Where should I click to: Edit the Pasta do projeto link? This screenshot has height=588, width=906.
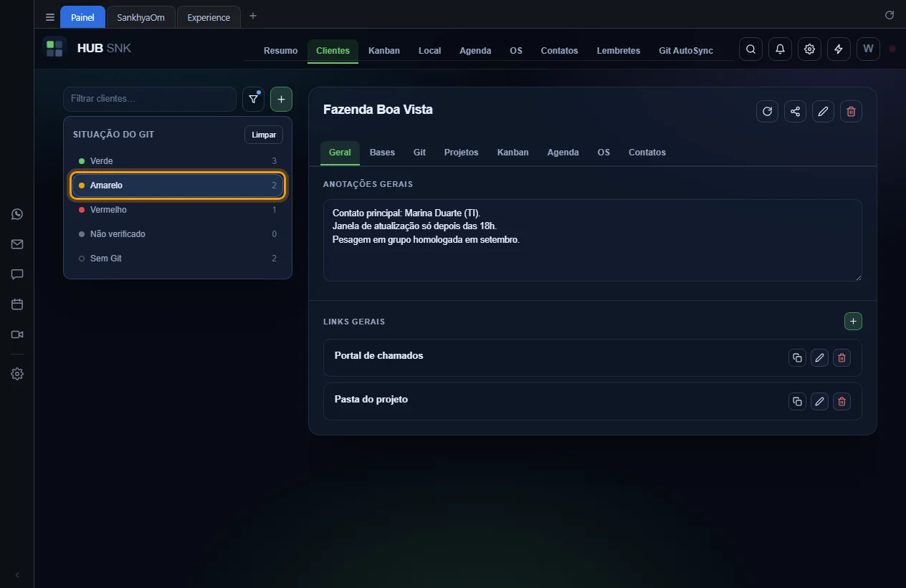(x=819, y=402)
